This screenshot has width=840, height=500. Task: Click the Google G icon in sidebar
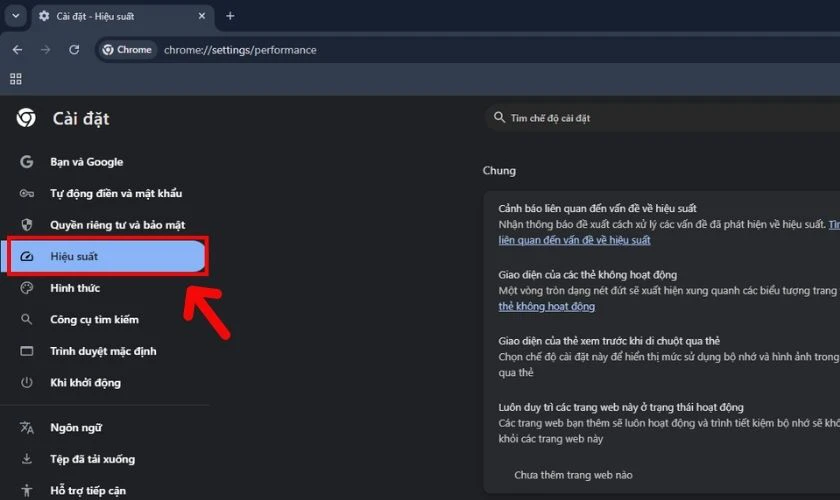(26, 162)
